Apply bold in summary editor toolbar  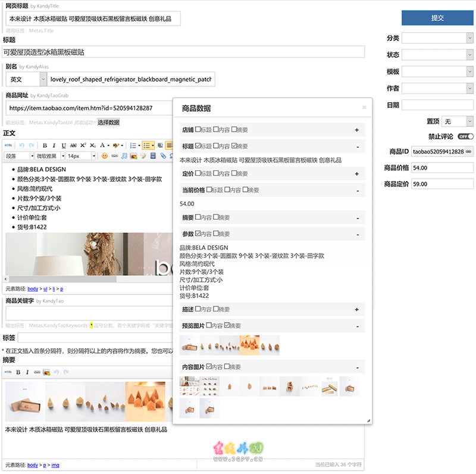pos(18,372)
